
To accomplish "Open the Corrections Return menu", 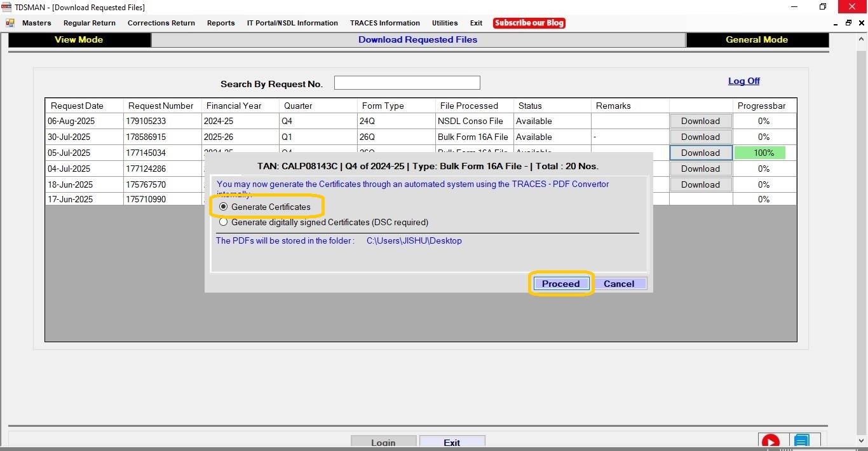I will [161, 23].
